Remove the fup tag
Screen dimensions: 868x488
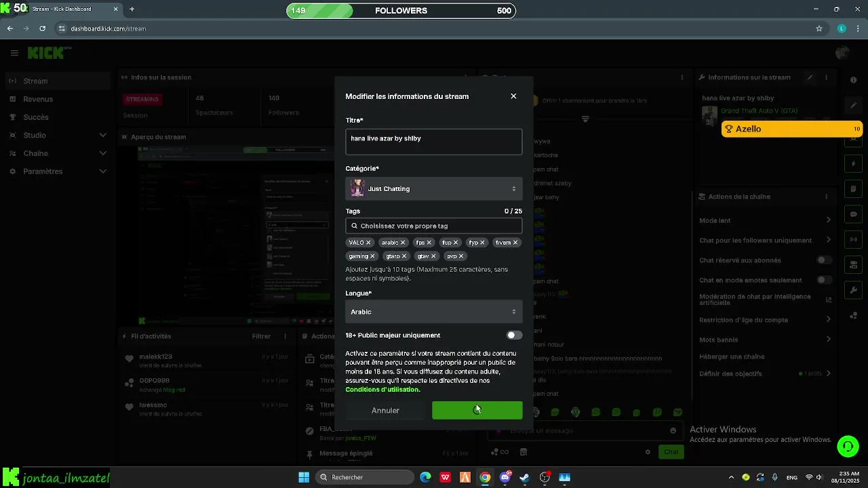tap(456, 243)
